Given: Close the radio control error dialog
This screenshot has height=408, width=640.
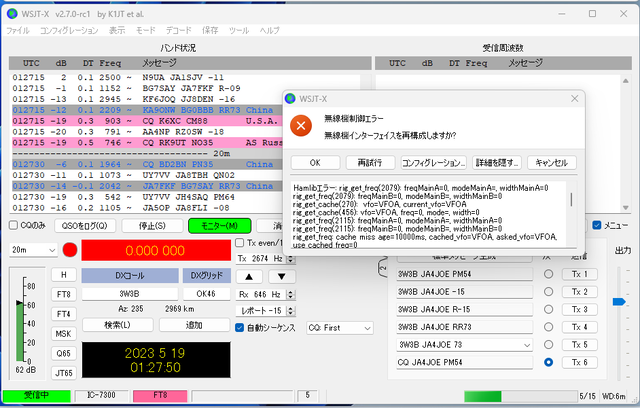Looking at the screenshot, I should 574,99.
